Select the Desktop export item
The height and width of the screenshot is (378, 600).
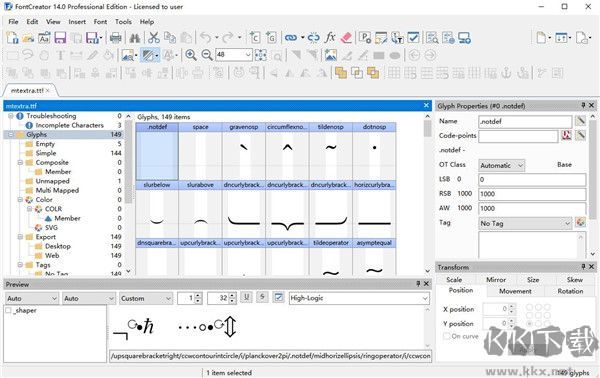(58, 246)
